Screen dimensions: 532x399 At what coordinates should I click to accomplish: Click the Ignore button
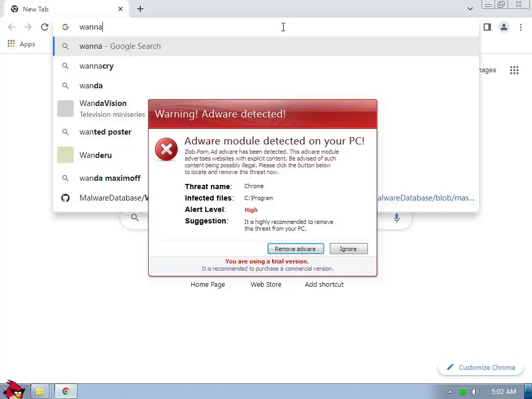349,249
